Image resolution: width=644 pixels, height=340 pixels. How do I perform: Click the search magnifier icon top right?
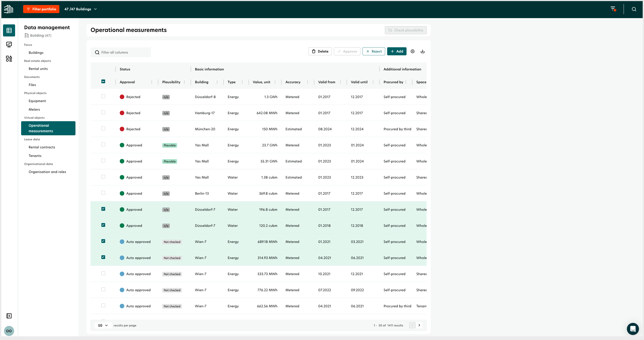click(634, 9)
